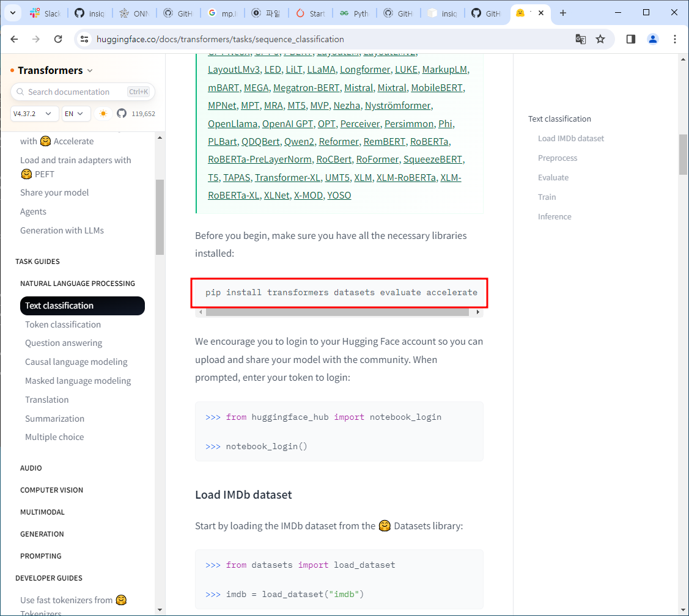Image resolution: width=689 pixels, height=616 pixels.
Task: Collapse NATURAL LANGUAGE PROCESSING section
Action: 77,284
